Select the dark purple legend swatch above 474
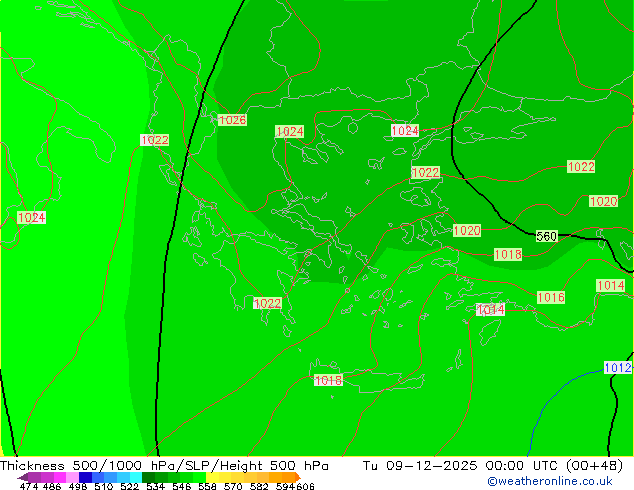 pos(34,477)
